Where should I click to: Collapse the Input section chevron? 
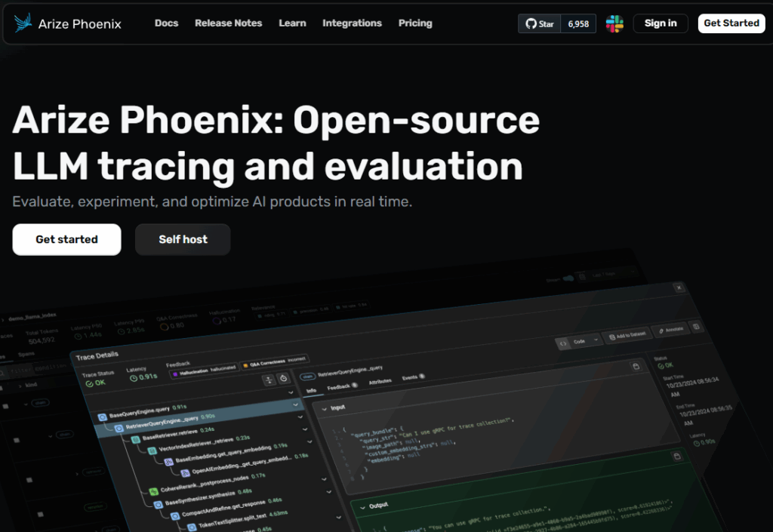click(325, 409)
